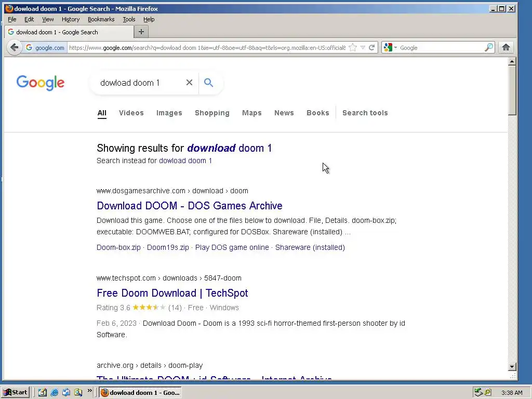Click the Google logo
532x399 pixels.
point(41,83)
